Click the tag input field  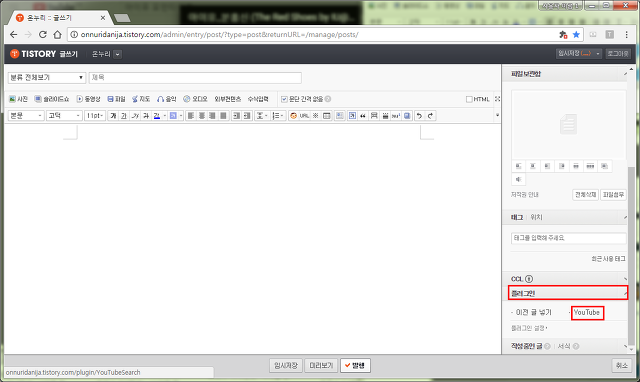coord(568,238)
